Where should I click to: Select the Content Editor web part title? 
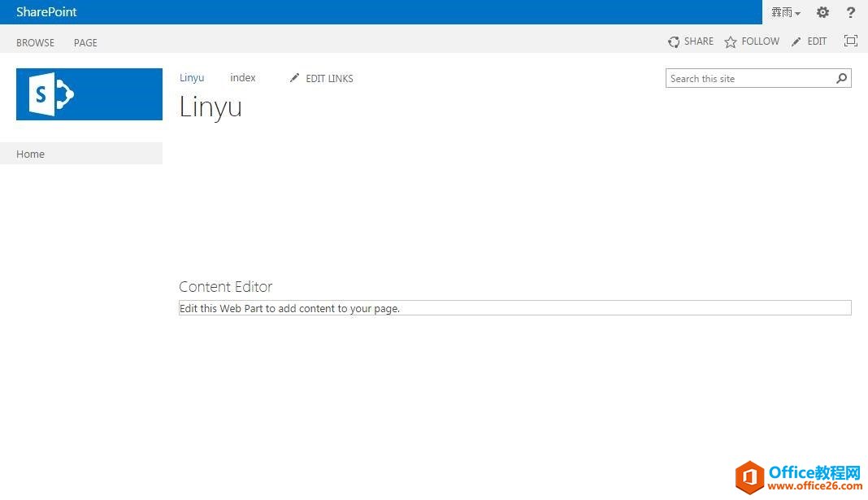click(225, 286)
